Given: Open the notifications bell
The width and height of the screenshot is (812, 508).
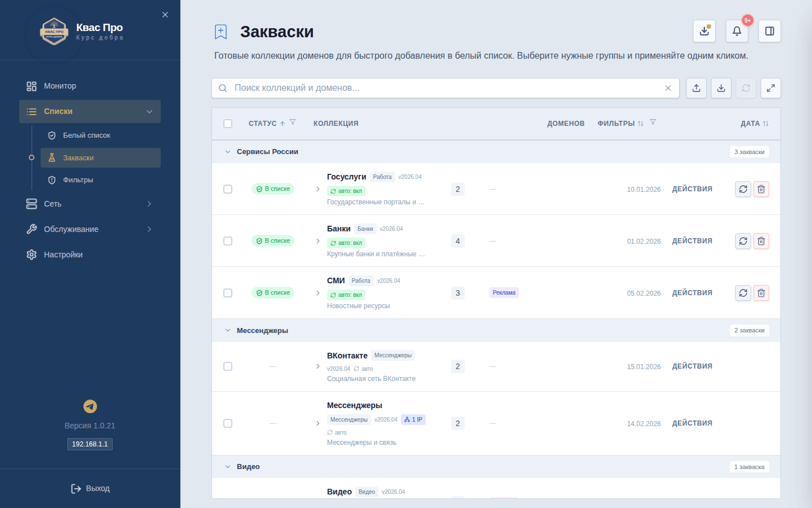Looking at the screenshot, I should [737, 31].
